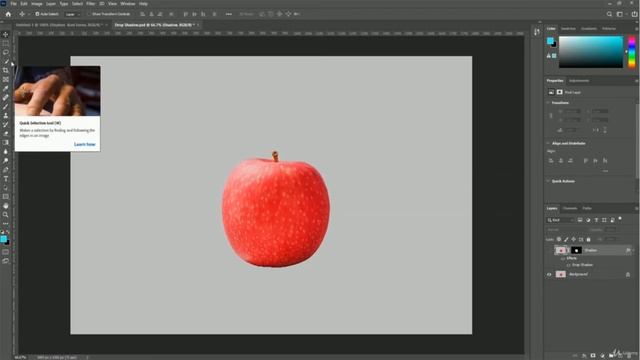The width and height of the screenshot is (640, 360).
Task: Toggle visibility of the Background layer
Action: [x=549, y=274]
